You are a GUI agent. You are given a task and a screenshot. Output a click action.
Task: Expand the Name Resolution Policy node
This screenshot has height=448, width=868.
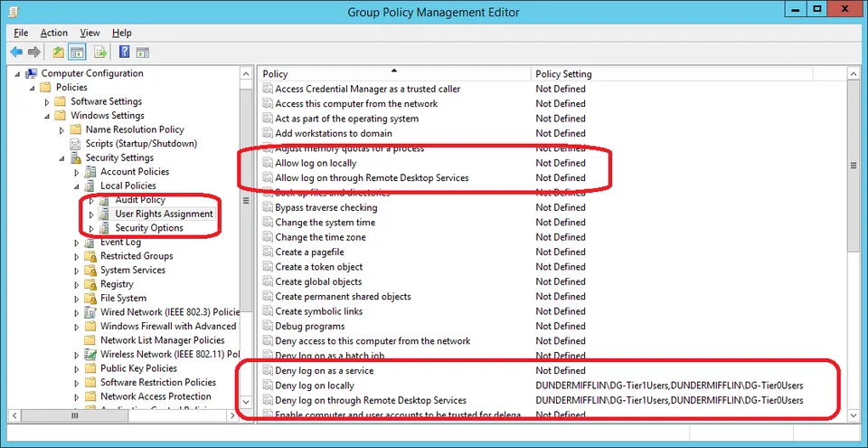tap(62, 129)
